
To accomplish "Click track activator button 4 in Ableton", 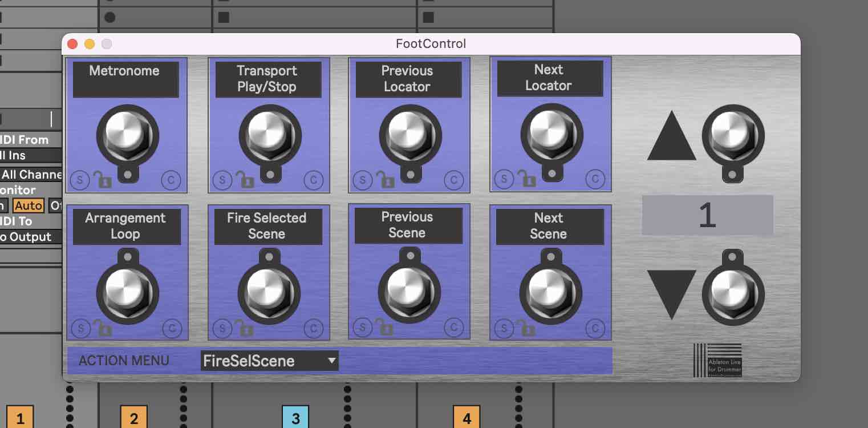I will (x=467, y=418).
